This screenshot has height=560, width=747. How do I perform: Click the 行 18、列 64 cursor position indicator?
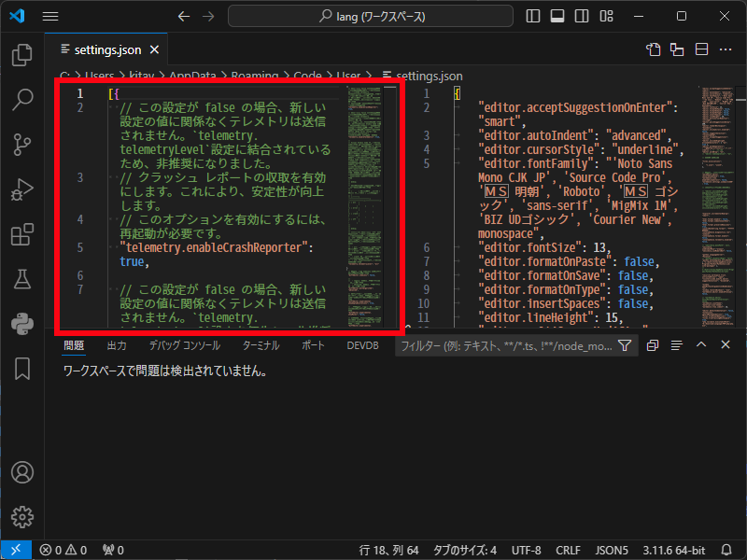[388, 551]
